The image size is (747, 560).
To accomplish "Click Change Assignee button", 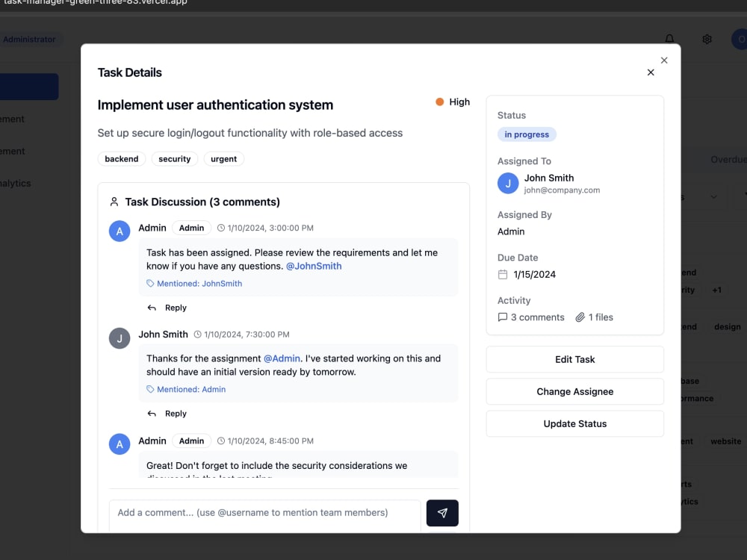I will [575, 391].
